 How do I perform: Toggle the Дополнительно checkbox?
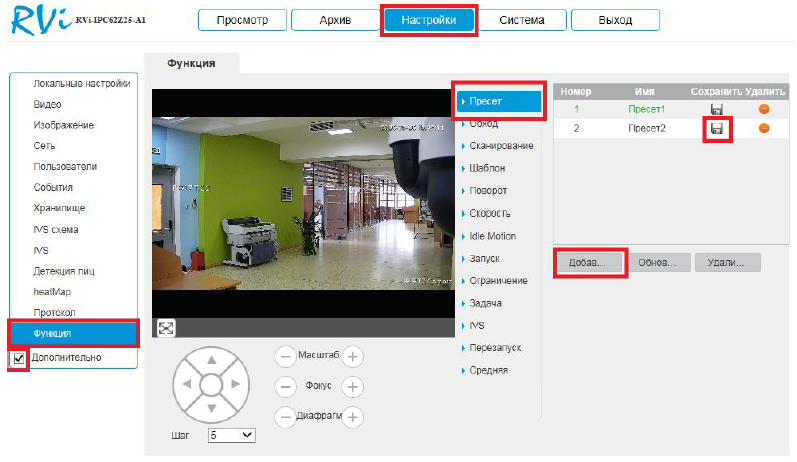point(18,358)
